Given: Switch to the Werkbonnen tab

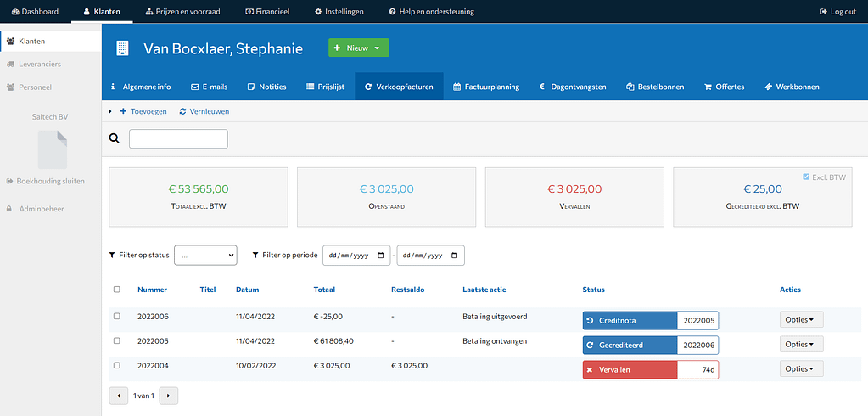Looking at the screenshot, I should coord(792,87).
